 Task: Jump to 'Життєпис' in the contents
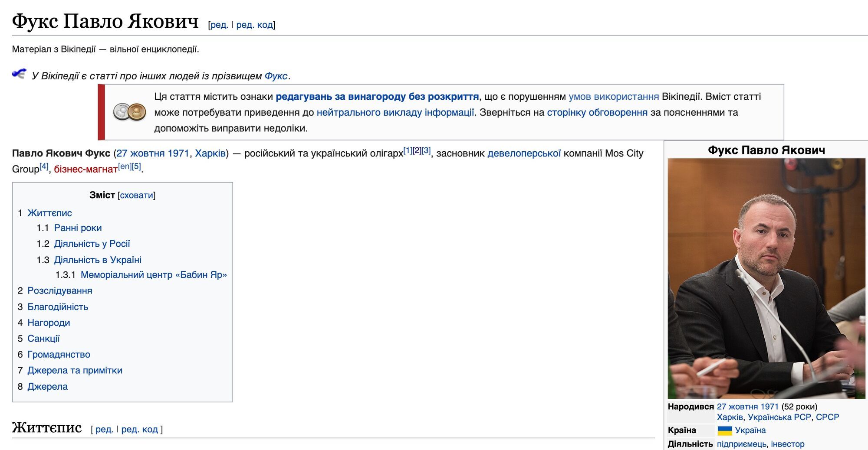[x=49, y=213]
